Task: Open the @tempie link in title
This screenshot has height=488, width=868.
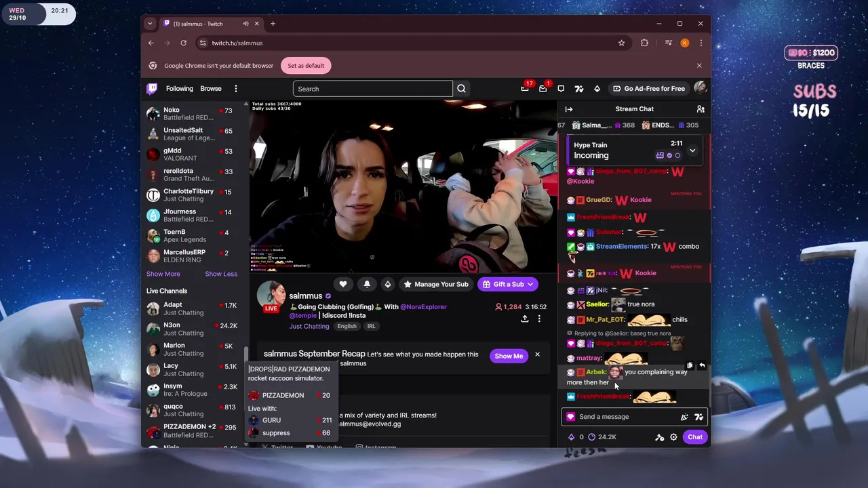Action: pos(302,315)
